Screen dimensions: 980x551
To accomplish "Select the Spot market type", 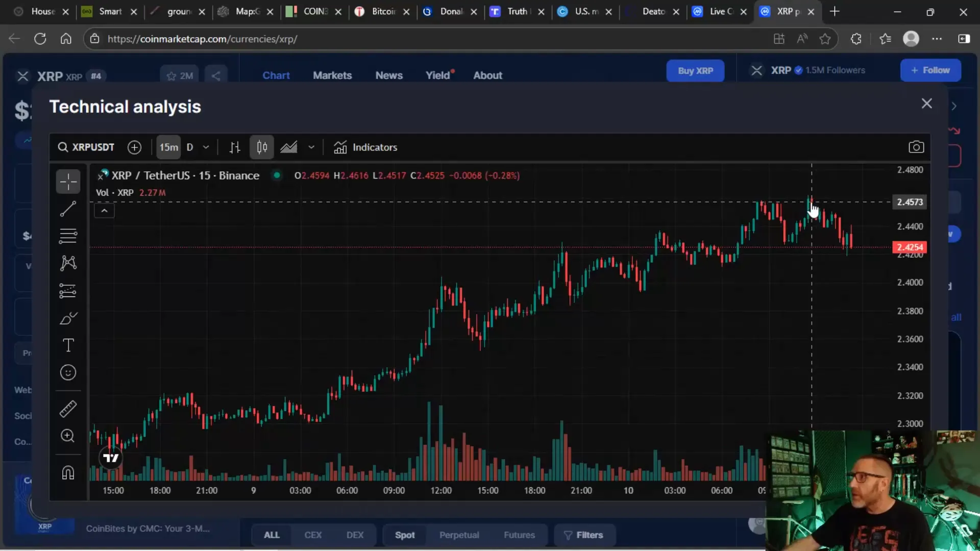I will click(x=405, y=535).
